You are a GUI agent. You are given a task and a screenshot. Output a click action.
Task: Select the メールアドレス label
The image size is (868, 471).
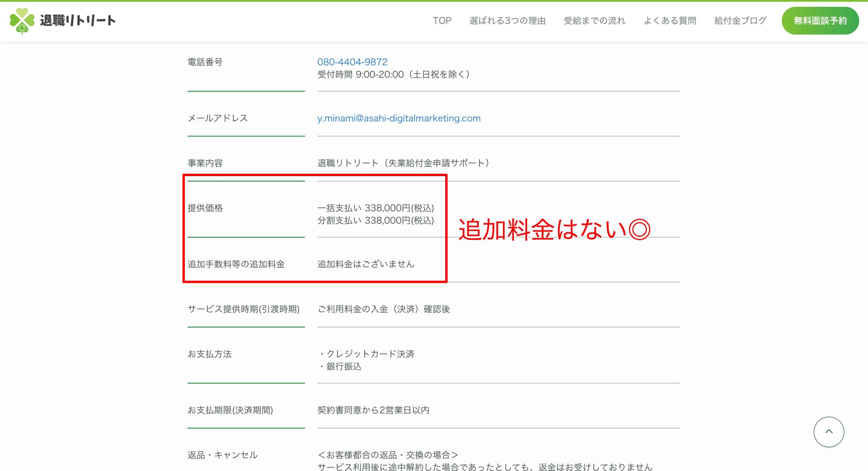218,118
